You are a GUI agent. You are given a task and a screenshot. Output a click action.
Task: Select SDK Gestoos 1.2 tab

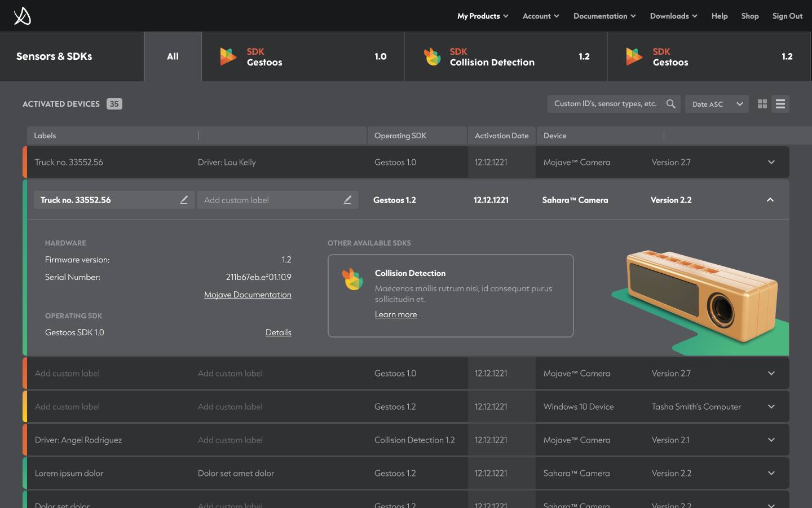point(709,56)
